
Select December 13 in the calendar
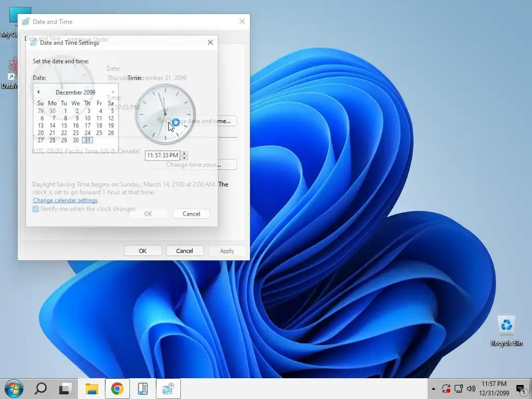(41, 126)
